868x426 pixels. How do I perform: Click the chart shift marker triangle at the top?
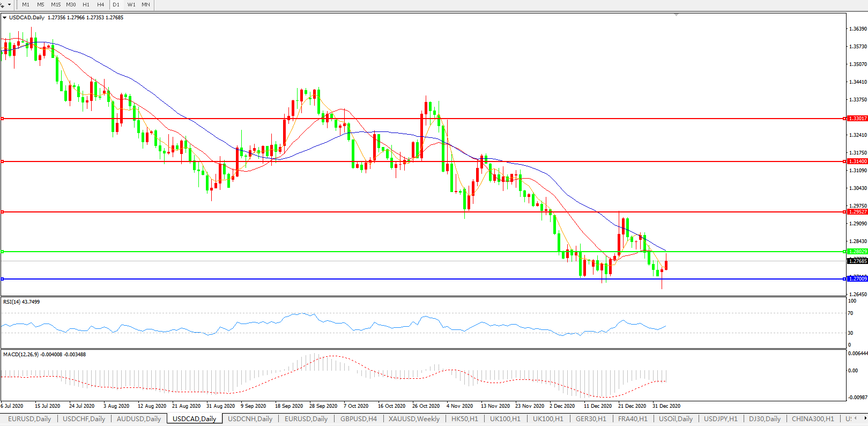coord(677,14)
